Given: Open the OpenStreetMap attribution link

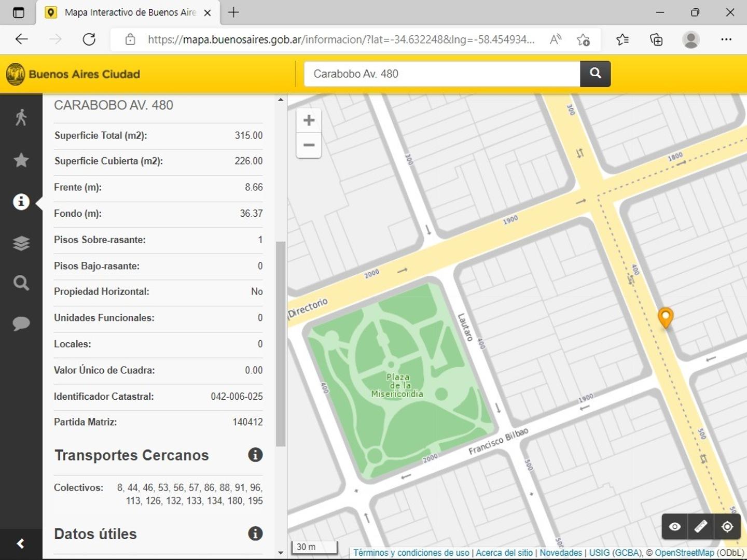Looking at the screenshot, I should pos(684,553).
